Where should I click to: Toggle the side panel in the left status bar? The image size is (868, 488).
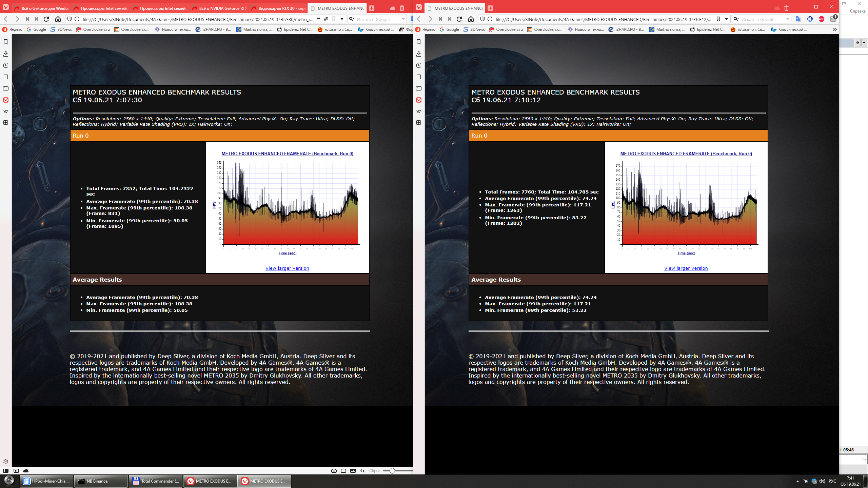(x=6, y=471)
